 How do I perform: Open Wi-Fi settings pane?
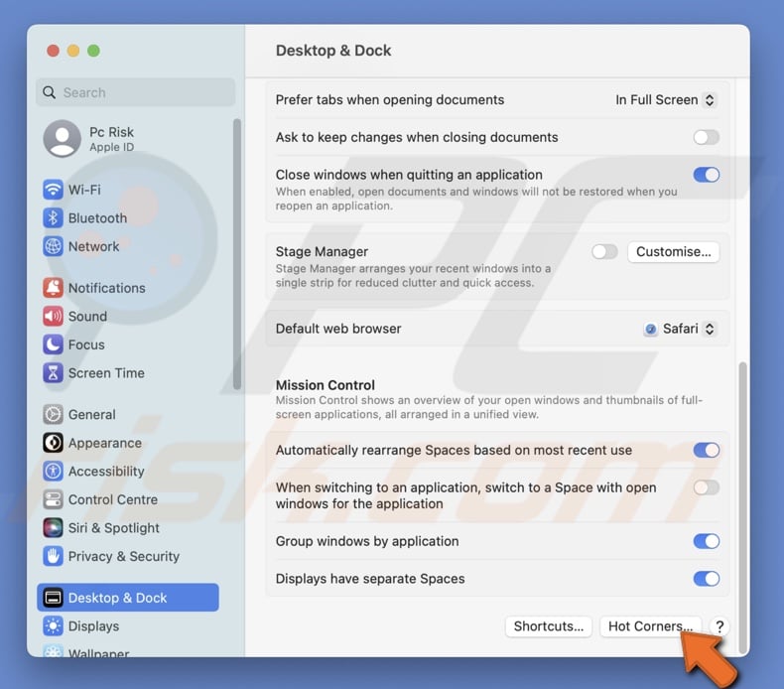127,190
